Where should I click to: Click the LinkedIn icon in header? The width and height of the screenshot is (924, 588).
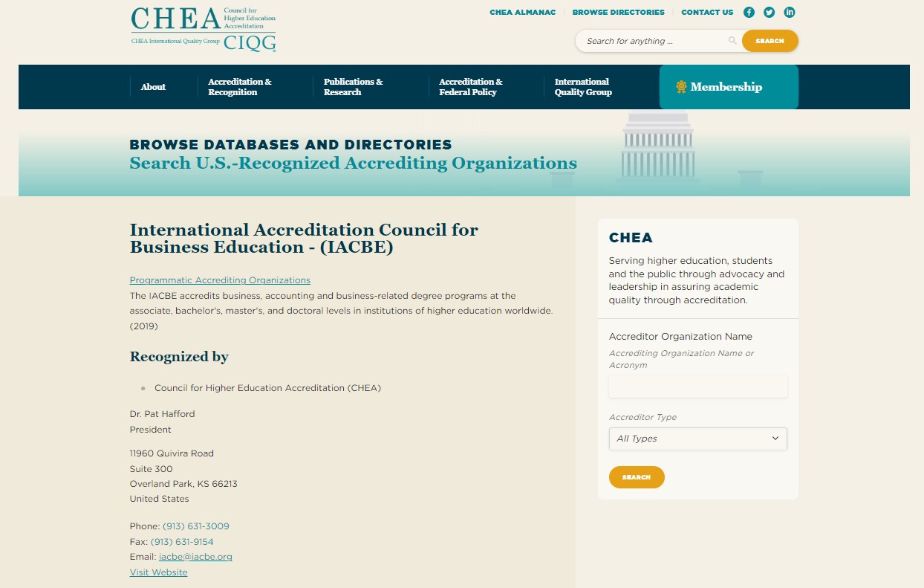tap(790, 12)
